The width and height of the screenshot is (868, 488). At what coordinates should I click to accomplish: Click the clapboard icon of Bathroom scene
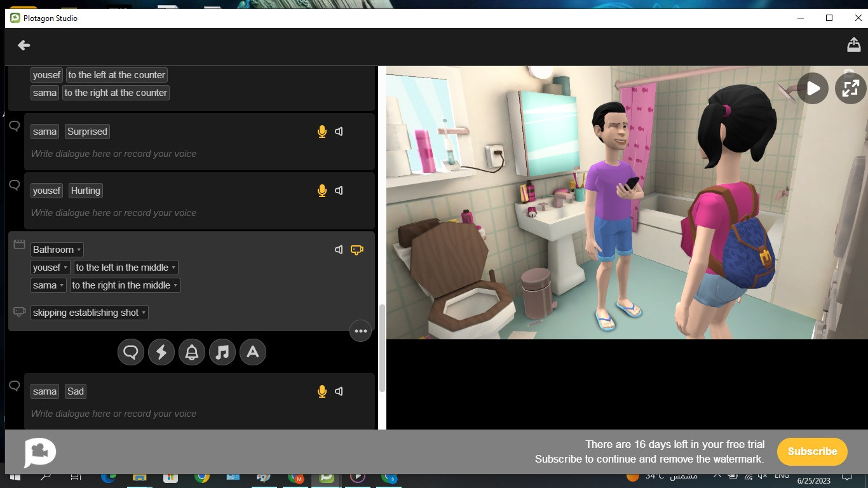[x=19, y=244]
